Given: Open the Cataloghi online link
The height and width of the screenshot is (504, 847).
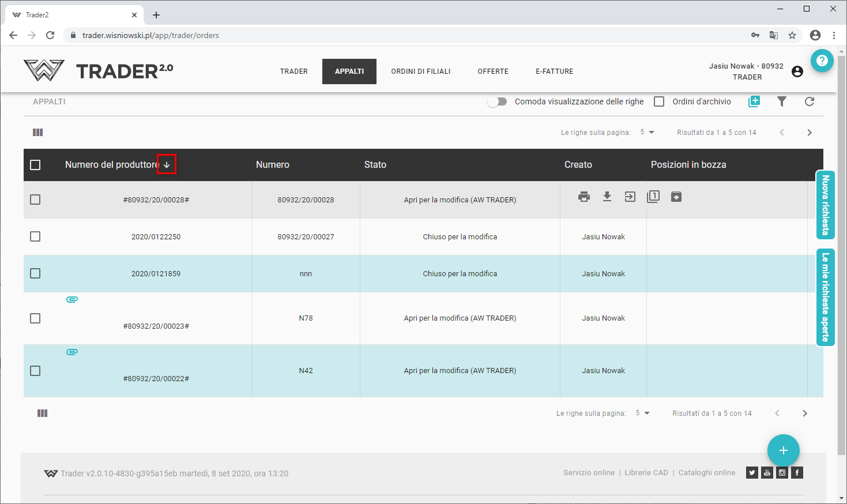Looking at the screenshot, I should (x=707, y=473).
